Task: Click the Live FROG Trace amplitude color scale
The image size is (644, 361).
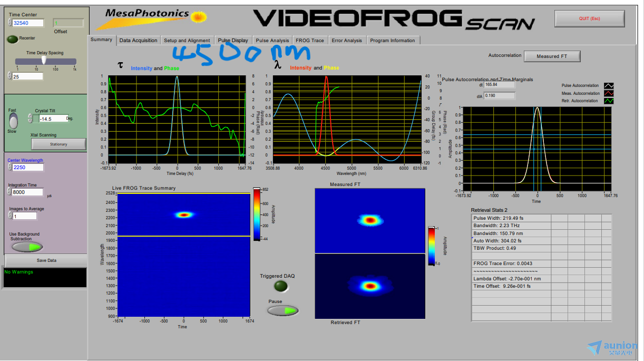Action: coord(257,214)
